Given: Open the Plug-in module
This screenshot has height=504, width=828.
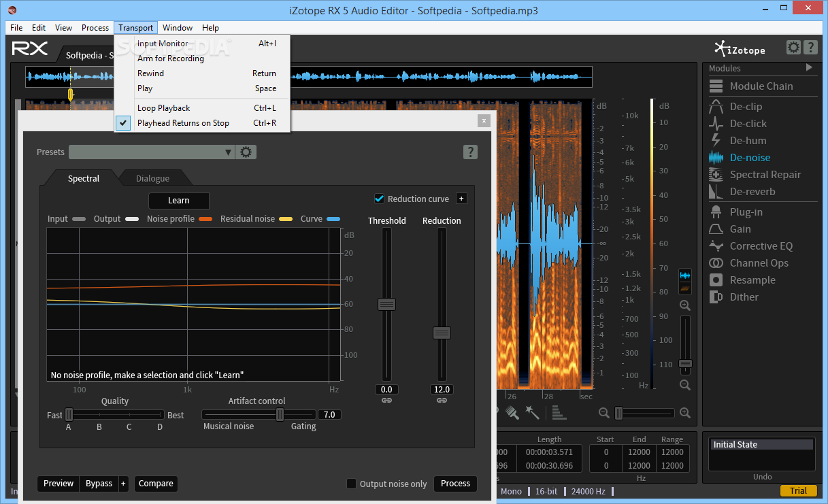Looking at the screenshot, I should (735, 212).
